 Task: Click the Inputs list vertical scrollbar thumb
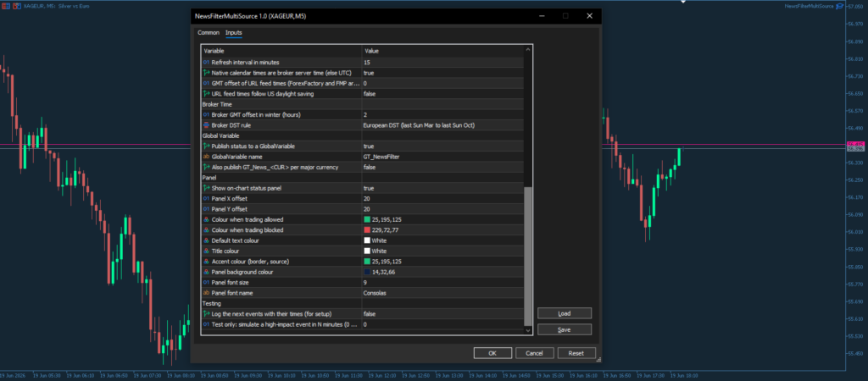coord(527,257)
